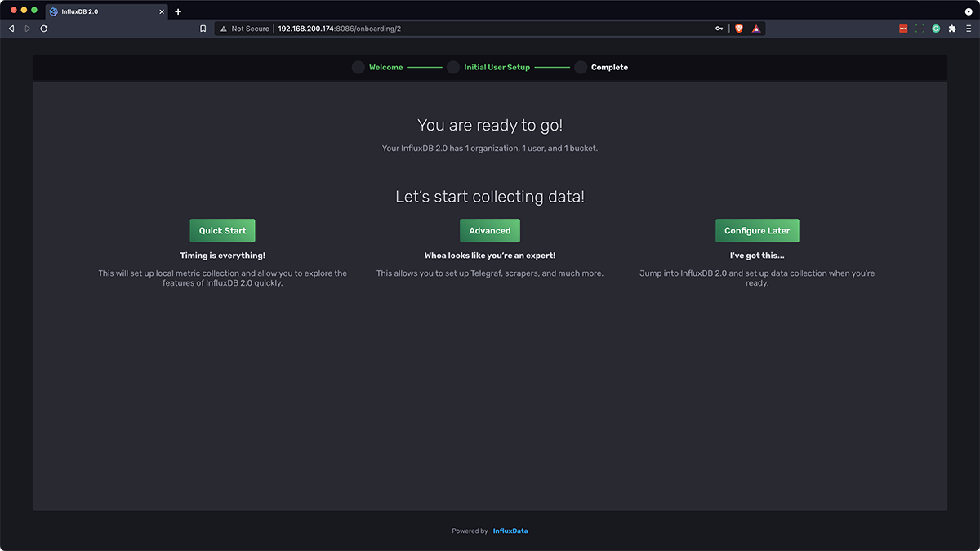
Task: Open the red password manager extension
Action: 903,29
